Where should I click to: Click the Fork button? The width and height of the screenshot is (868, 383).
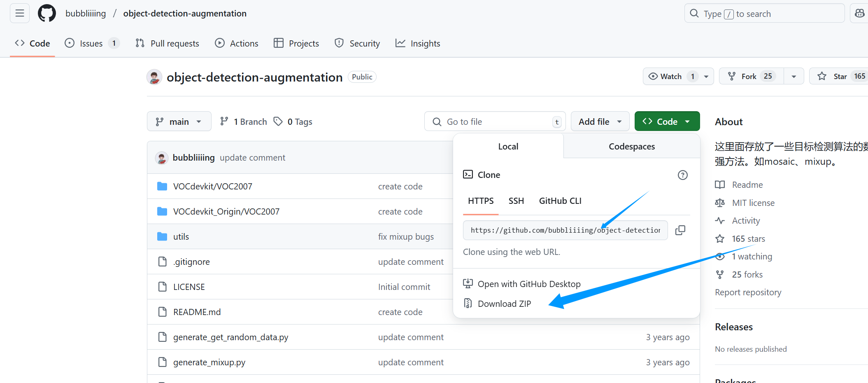pos(752,77)
